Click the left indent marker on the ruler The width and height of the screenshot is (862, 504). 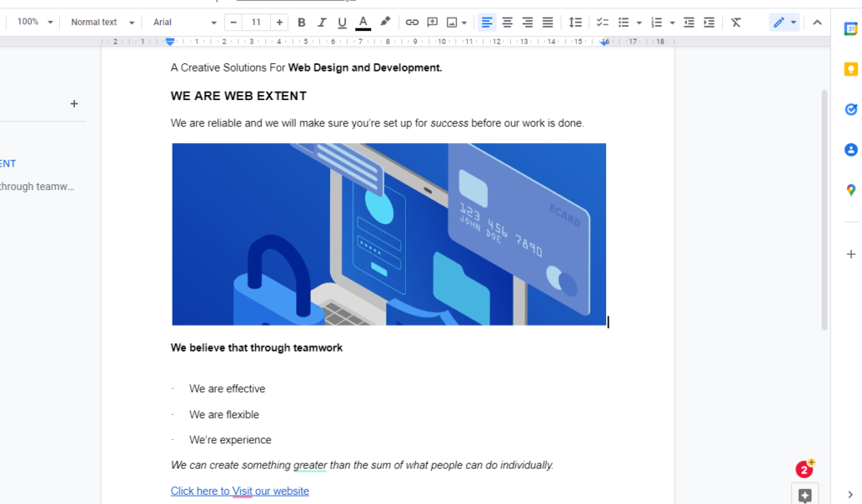click(170, 42)
